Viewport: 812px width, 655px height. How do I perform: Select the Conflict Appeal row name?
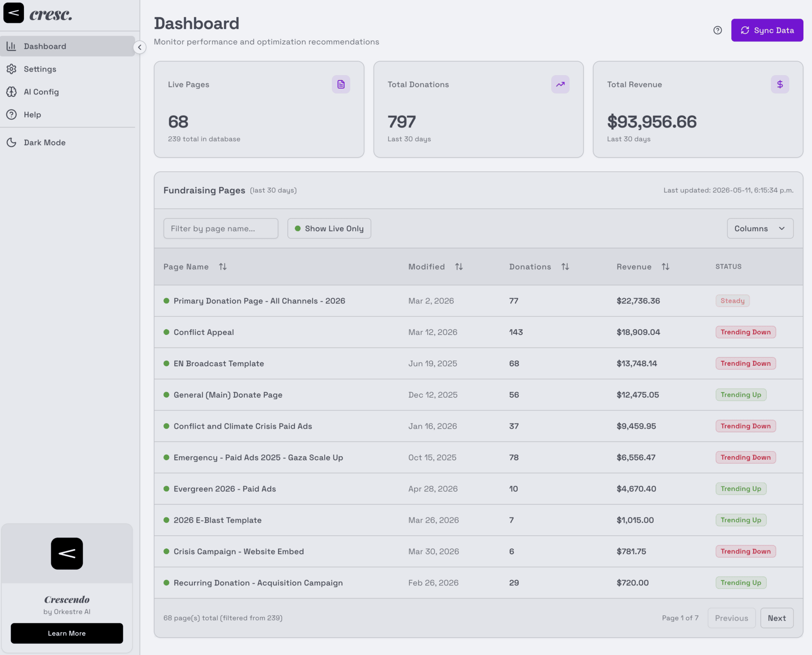204,332
